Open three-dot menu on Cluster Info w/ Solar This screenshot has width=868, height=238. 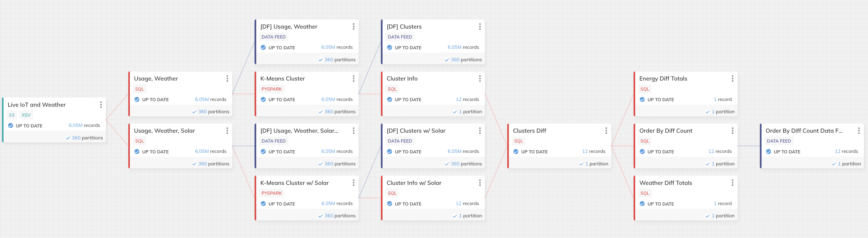tap(480, 183)
